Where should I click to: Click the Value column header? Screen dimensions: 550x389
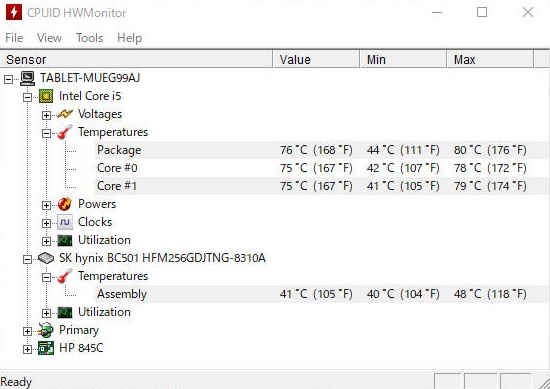click(x=316, y=59)
